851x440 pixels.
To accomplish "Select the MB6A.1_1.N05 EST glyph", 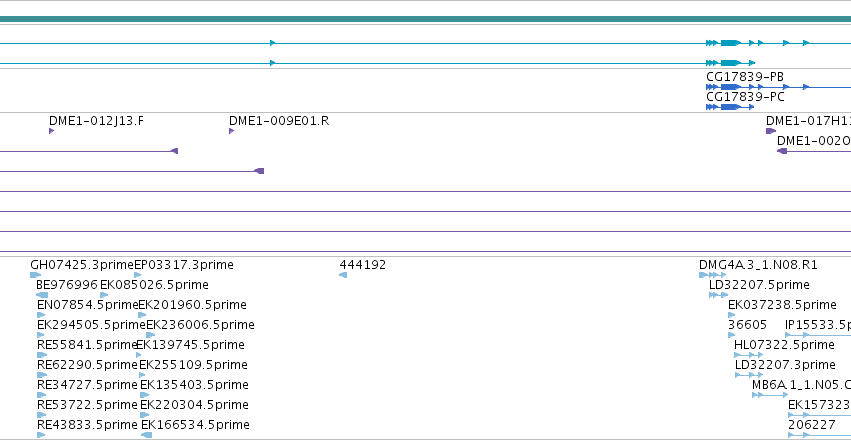I will pos(770,395).
